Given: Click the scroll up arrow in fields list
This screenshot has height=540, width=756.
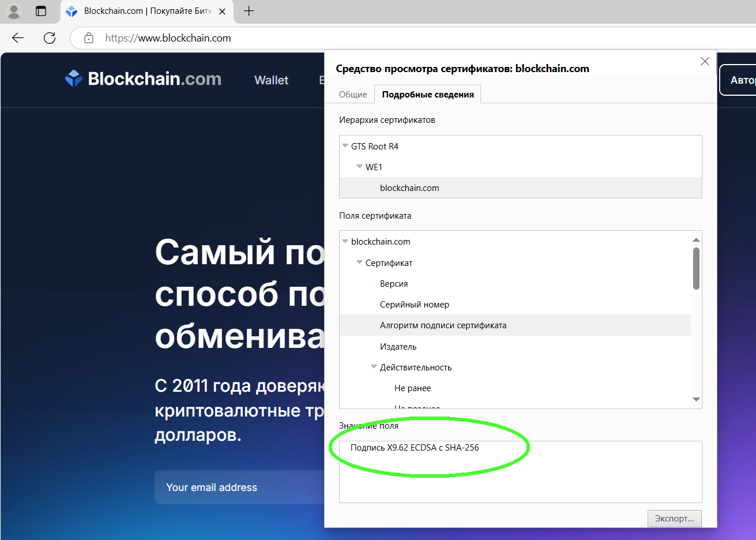Looking at the screenshot, I should click(696, 240).
